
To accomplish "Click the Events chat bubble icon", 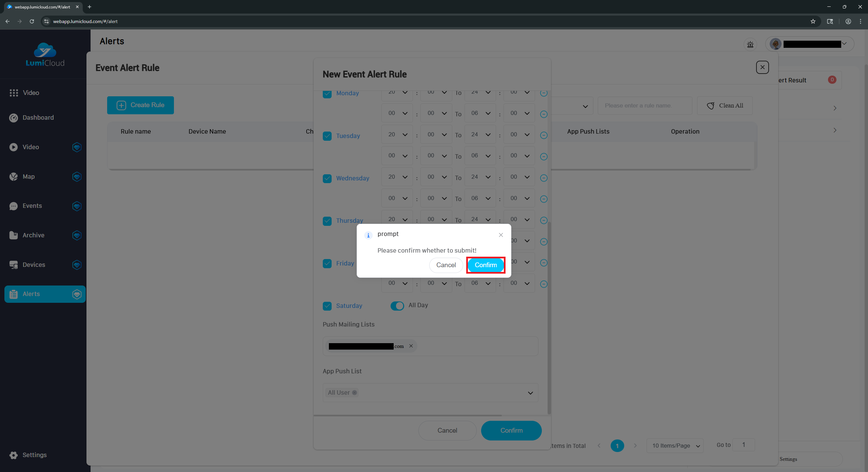I will [x=14, y=206].
